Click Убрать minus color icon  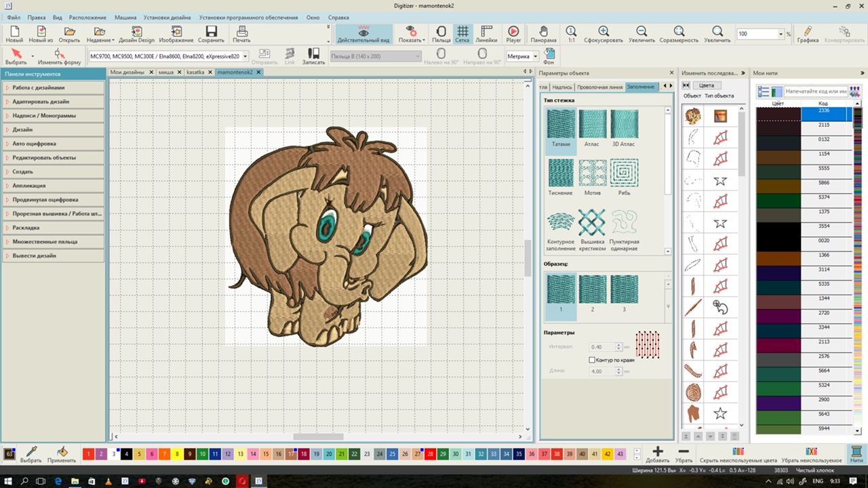[684, 454]
